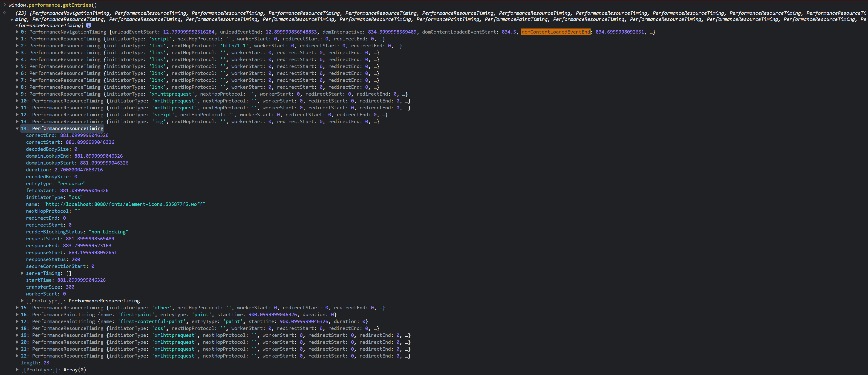Screen dimensions: 868x375
Task: Expand entry 7 PerformanceResourceTiming link
Action: pyautogui.click(x=17, y=80)
